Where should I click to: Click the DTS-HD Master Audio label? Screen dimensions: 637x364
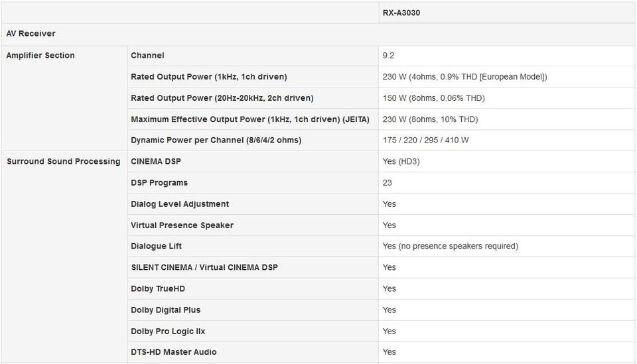pyautogui.click(x=174, y=352)
